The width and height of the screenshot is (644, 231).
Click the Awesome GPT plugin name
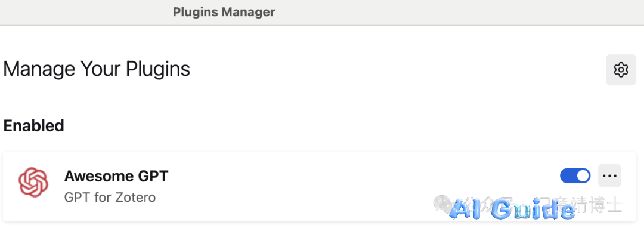tap(116, 176)
